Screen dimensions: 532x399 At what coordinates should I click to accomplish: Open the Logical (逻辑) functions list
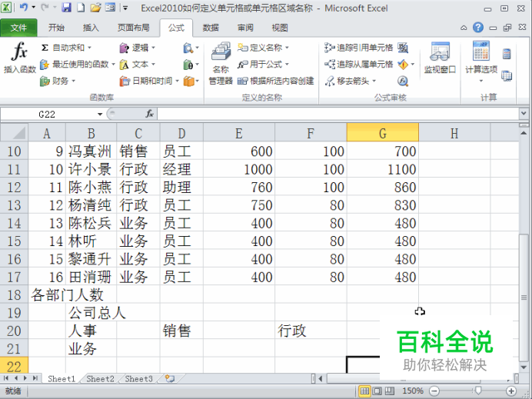138,48
